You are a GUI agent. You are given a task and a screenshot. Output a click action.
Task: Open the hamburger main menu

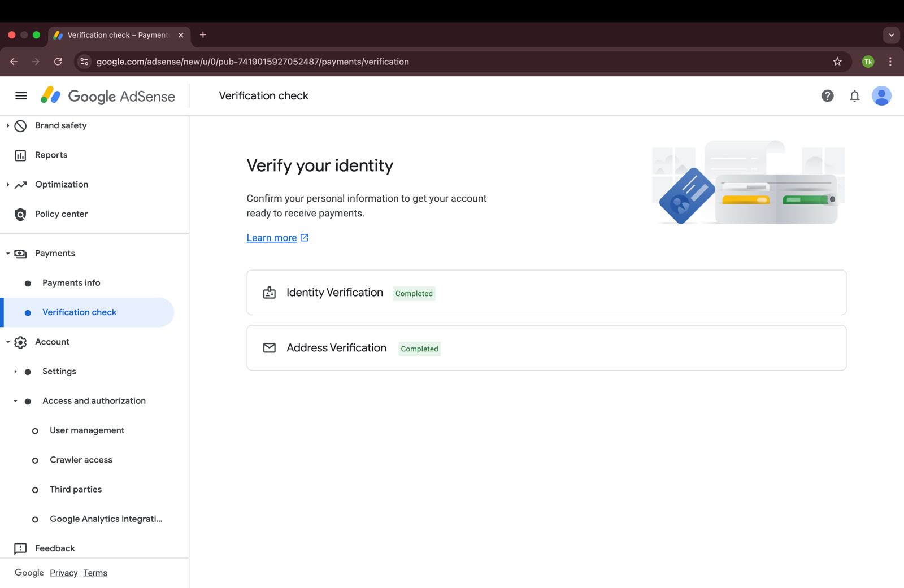21,96
